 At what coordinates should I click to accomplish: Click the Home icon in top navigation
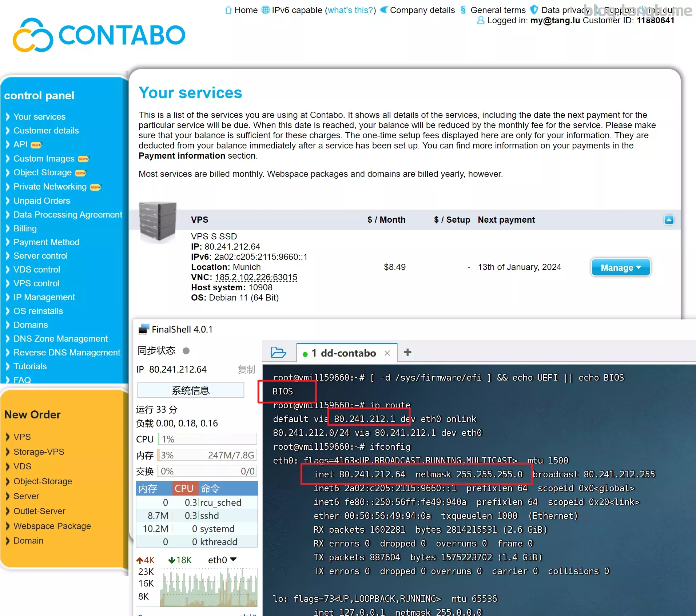(228, 10)
